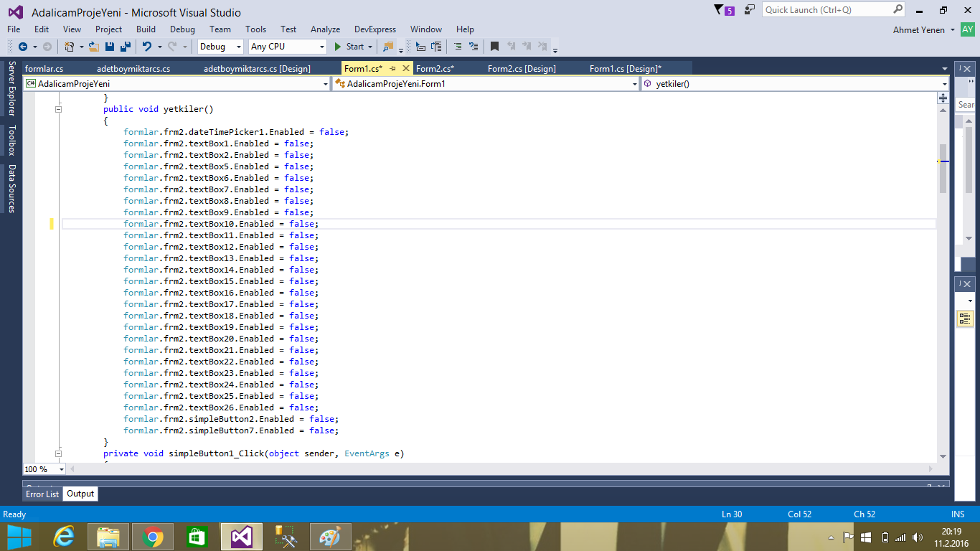Switch to the Output window tab

click(80, 494)
